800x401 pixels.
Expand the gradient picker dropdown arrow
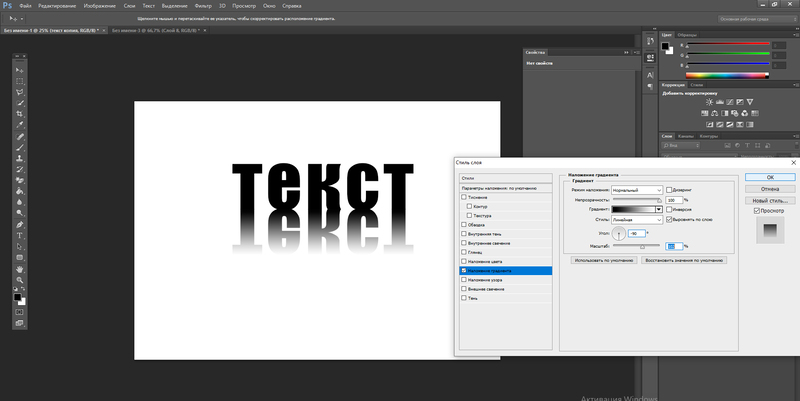659,209
